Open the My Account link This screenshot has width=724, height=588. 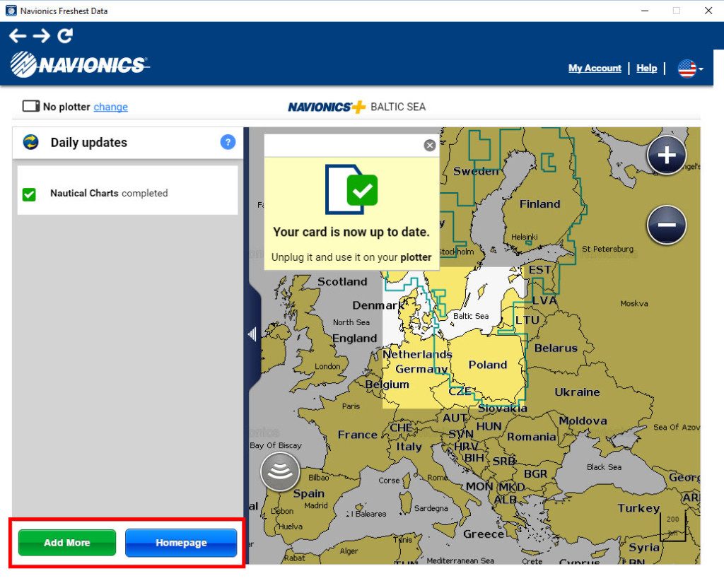tap(595, 69)
